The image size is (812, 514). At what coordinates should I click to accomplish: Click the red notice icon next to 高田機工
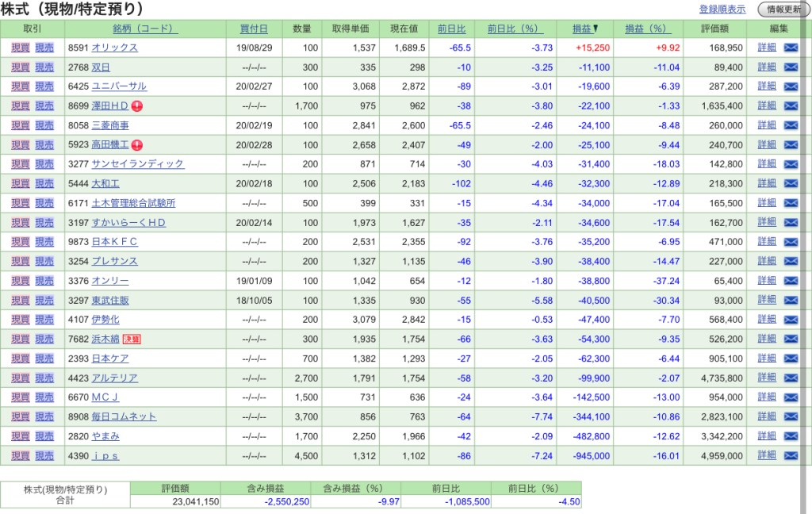pos(136,145)
